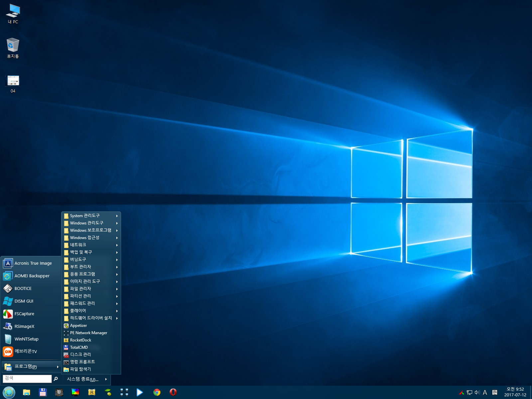Open File Explorer from the taskbar
The image size is (532, 399).
(x=27, y=392)
